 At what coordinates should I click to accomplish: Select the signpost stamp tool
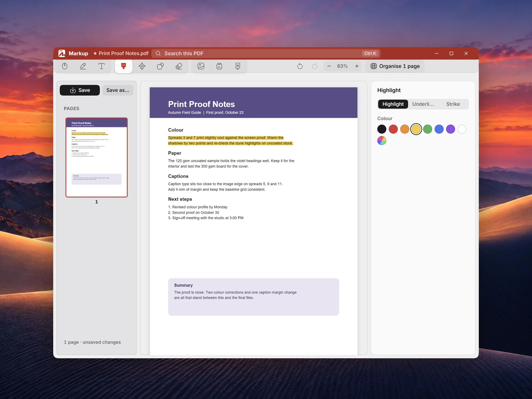(238, 66)
